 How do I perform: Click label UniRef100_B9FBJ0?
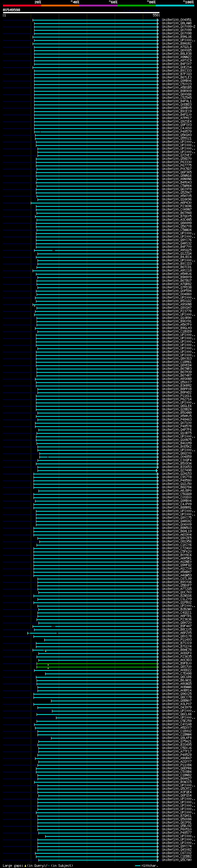click(x=177, y=664)
